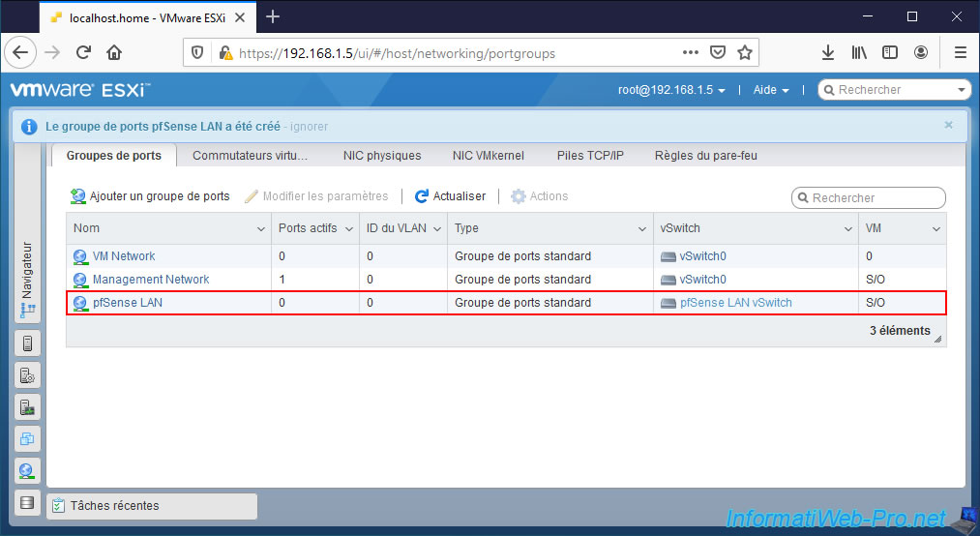Click Modifier les paramètres

[x=316, y=196]
